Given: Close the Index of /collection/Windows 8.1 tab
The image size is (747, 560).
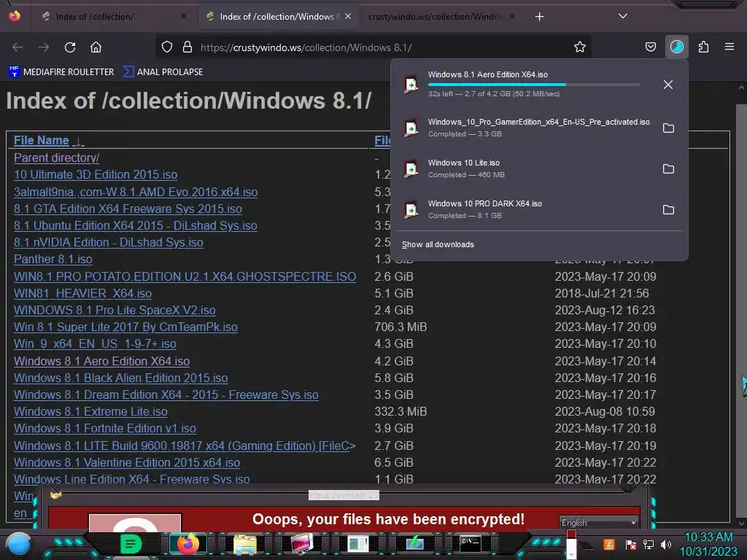Looking at the screenshot, I should click(x=348, y=17).
